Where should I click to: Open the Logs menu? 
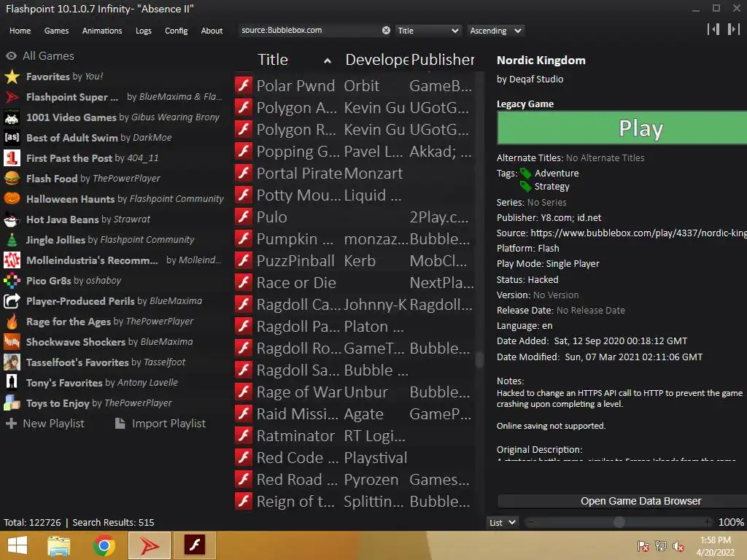(144, 31)
